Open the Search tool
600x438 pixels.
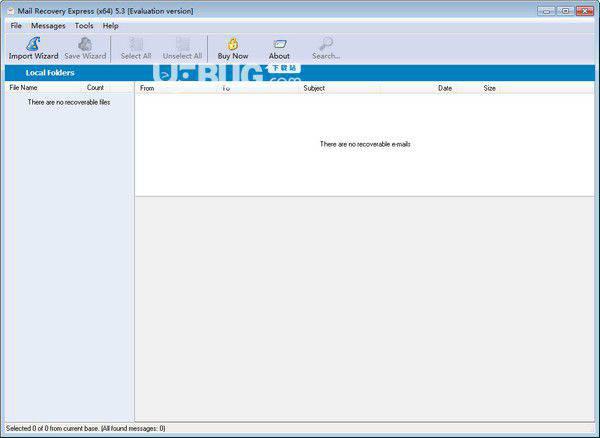pyautogui.click(x=326, y=49)
